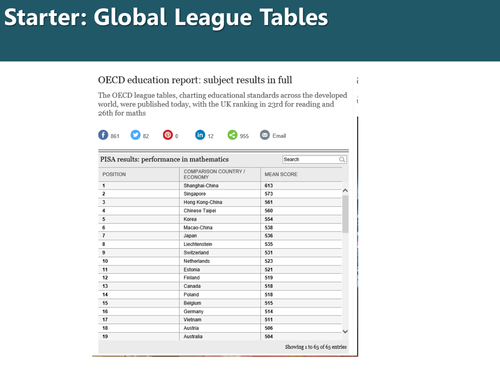Click the table scrollbar thumb

(345, 214)
